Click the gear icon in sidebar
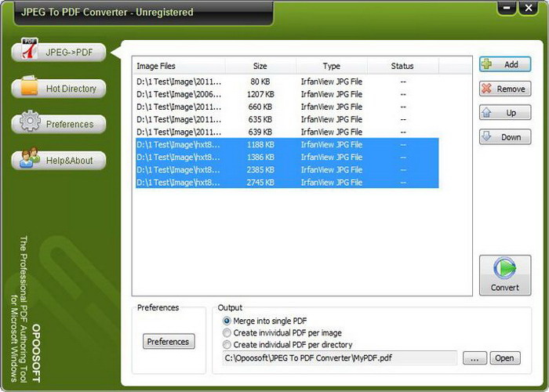Viewport: 549px width, 392px height. (x=30, y=121)
